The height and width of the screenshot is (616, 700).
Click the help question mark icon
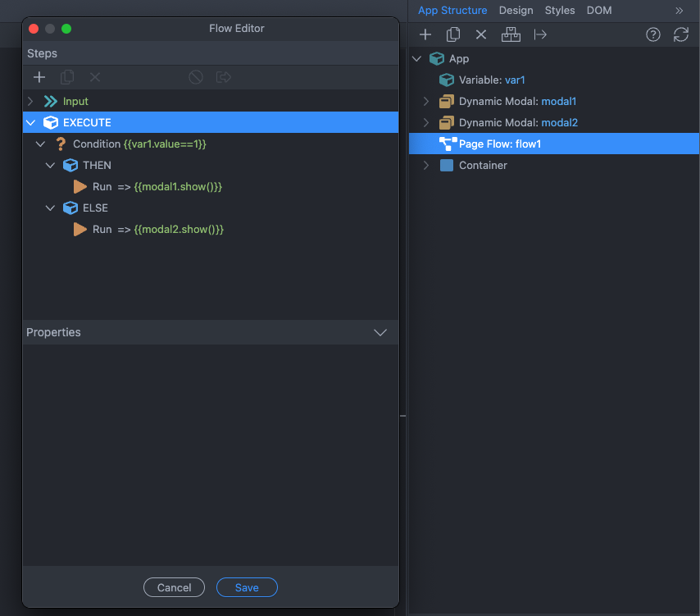pyautogui.click(x=653, y=34)
